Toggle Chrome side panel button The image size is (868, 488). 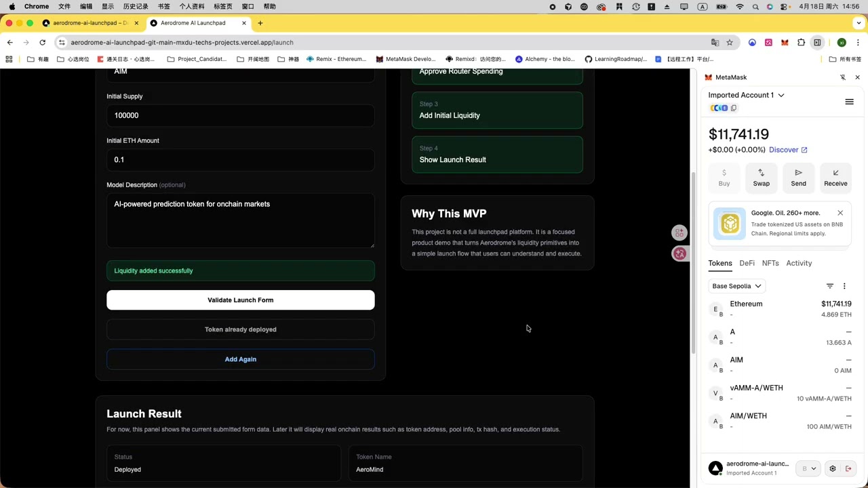817,42
